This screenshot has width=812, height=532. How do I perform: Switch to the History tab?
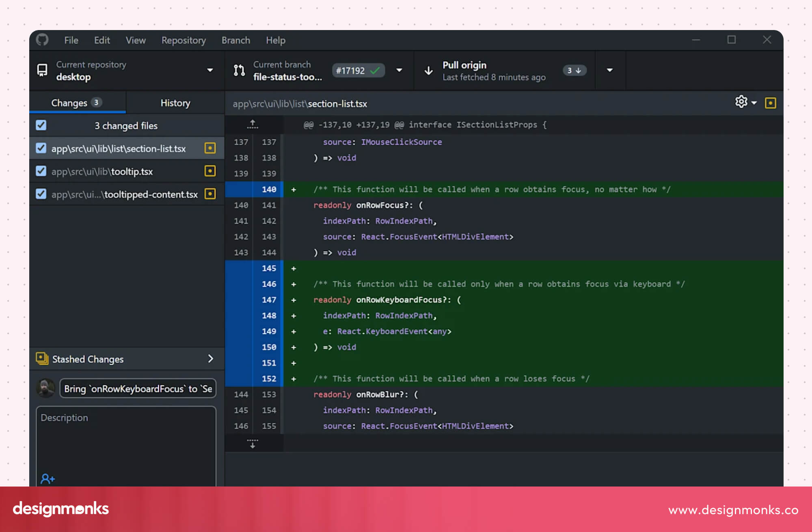click(x=175, y=103)
